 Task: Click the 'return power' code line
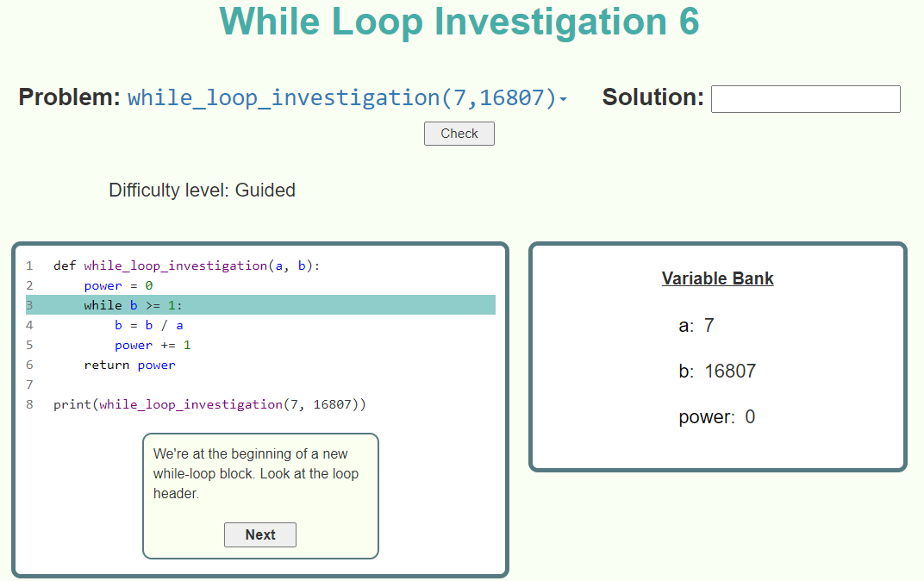click(129, 365)
